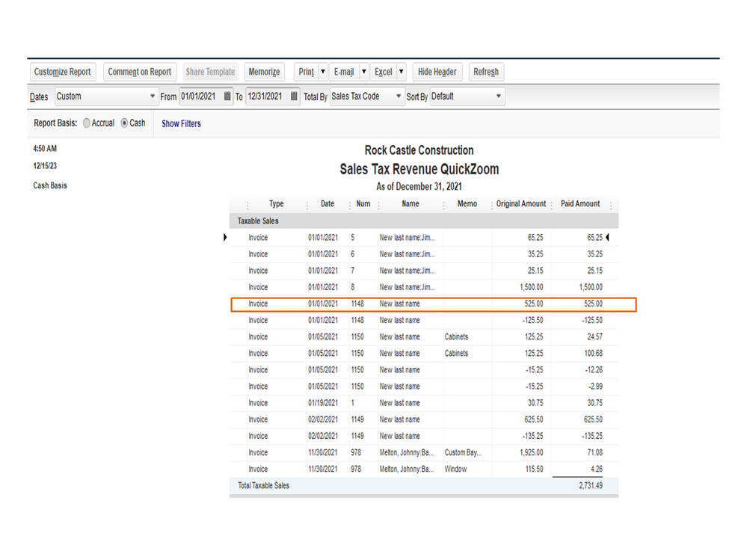This screenshot has height=560, width=747.
Task: Click original amount 625.50 of invoice 1149
Action: coord(534,419)
